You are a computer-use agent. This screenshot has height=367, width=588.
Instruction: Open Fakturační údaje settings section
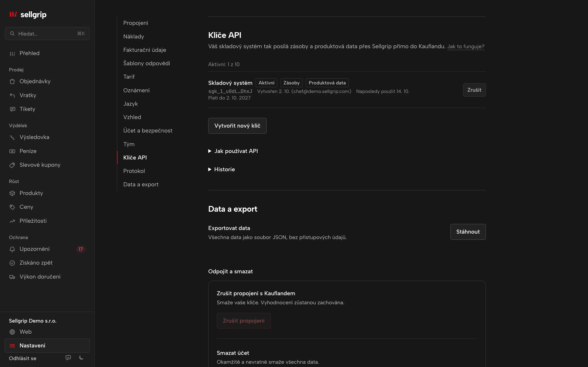coord(145,50)
